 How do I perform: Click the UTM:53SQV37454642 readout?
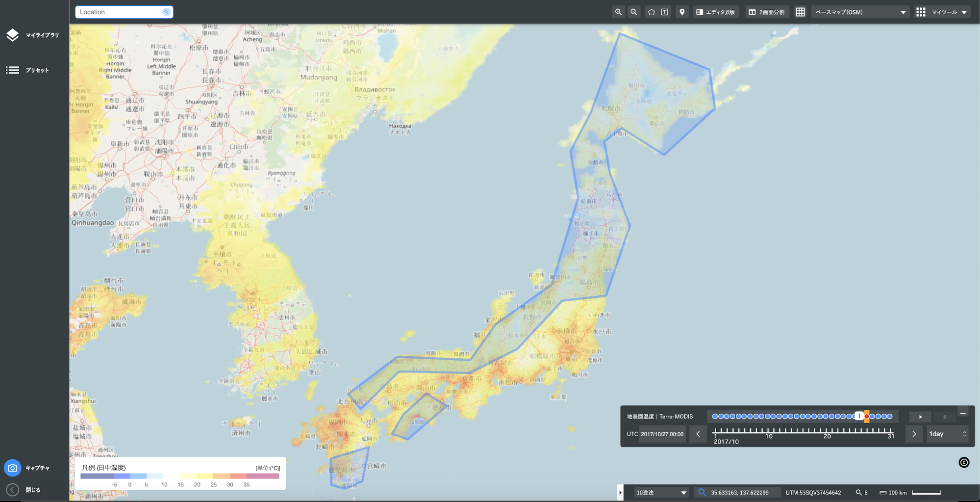coord(813,492)
